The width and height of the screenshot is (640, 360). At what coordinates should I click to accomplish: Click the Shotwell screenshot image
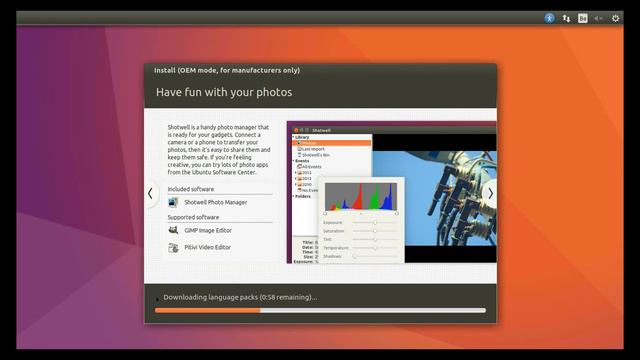point(392,192)
